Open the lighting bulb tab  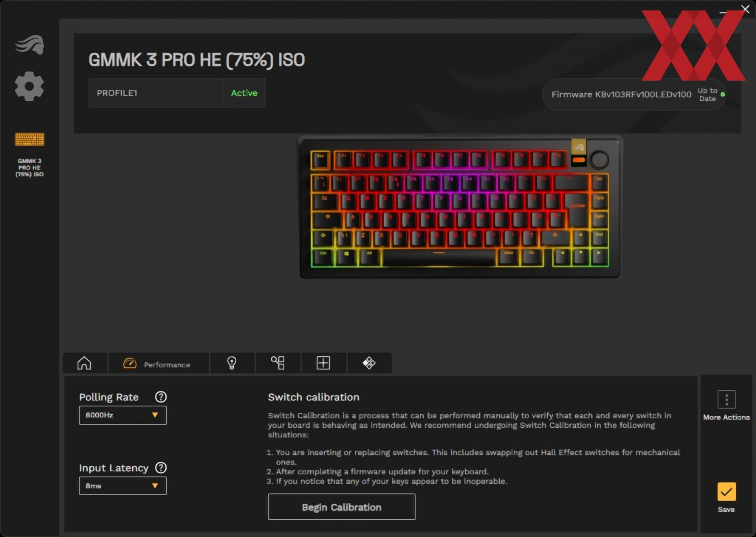click(x=232, y=363)
